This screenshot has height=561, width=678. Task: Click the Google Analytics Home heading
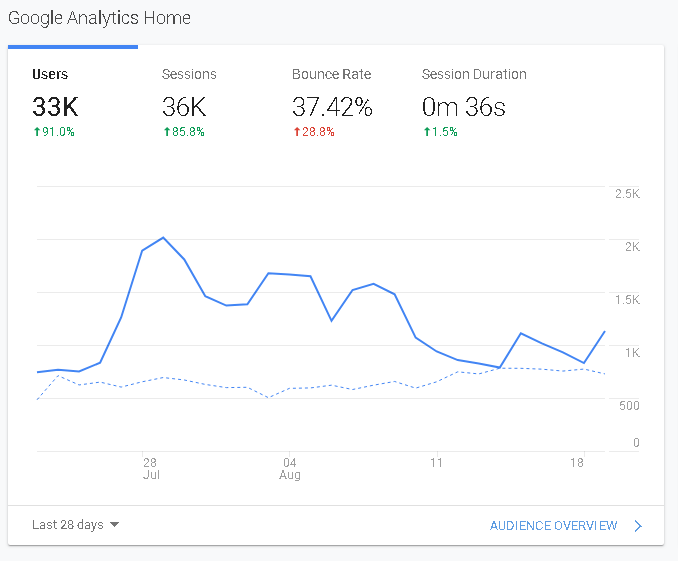[x=99, y=18]
